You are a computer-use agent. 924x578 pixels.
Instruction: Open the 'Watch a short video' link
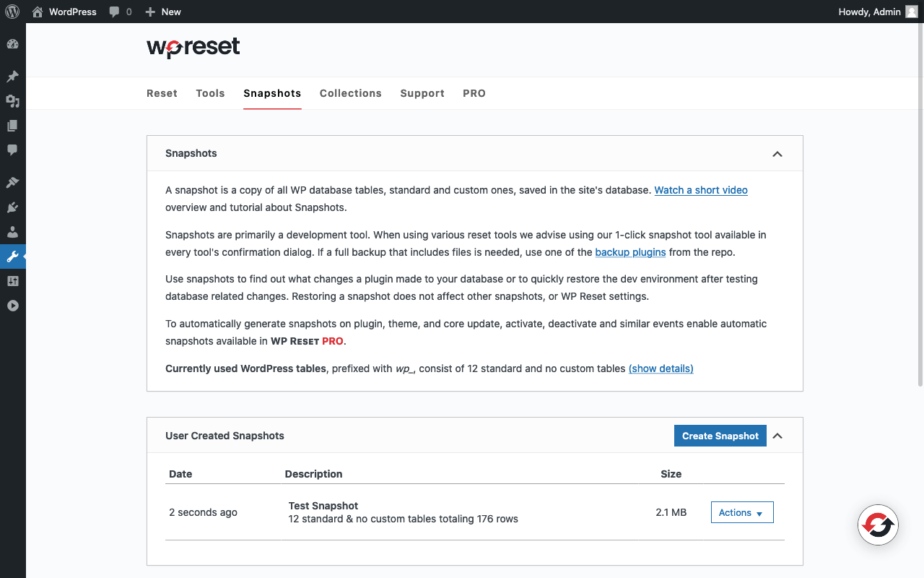tap(700, 190)
